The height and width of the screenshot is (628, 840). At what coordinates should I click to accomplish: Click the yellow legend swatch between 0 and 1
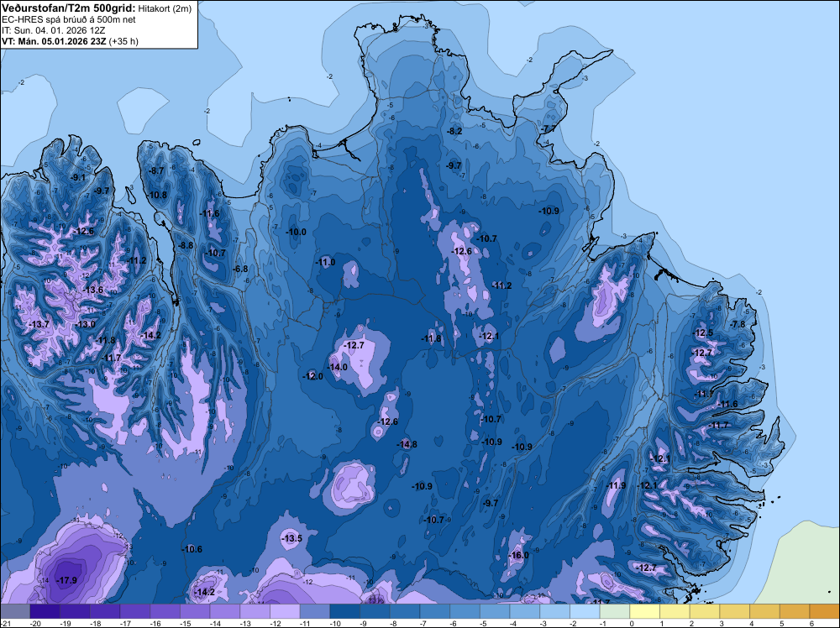(645, 610)
